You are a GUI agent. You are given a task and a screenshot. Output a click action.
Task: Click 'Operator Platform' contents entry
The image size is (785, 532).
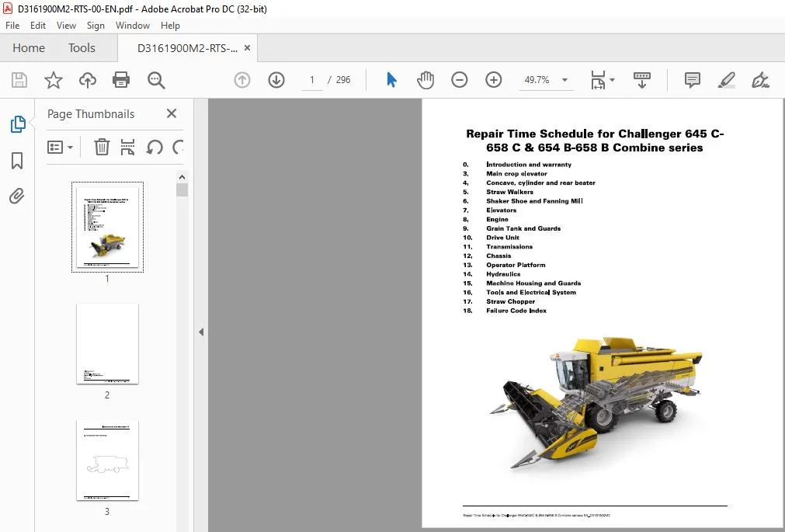tap(516, 265)
